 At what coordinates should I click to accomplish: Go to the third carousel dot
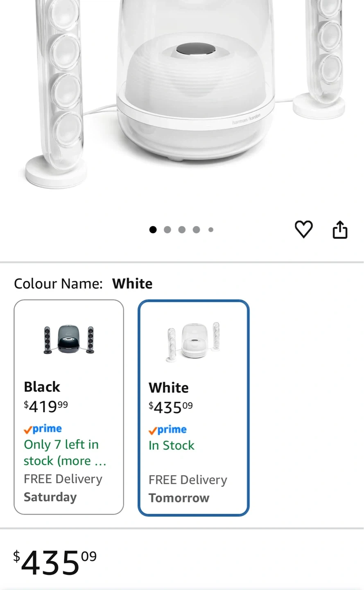(182, 229)
